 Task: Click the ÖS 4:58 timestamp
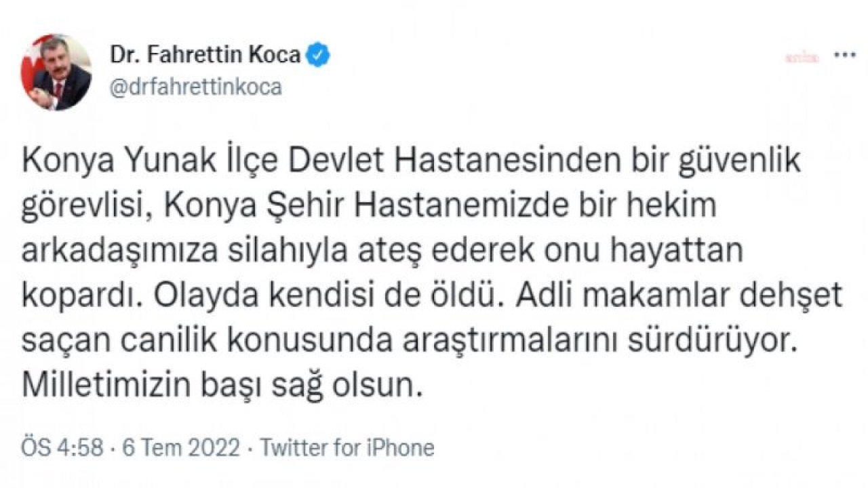point(62,448)
